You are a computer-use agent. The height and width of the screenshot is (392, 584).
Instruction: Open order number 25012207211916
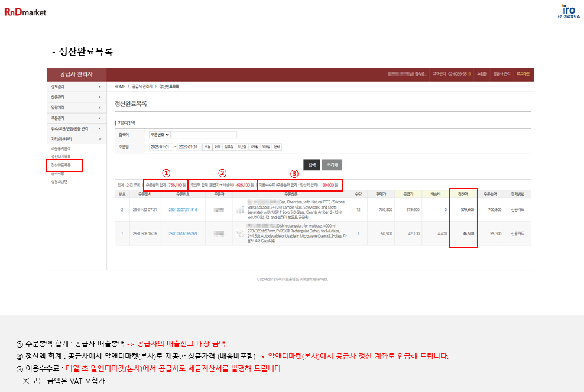coord(183,210)
